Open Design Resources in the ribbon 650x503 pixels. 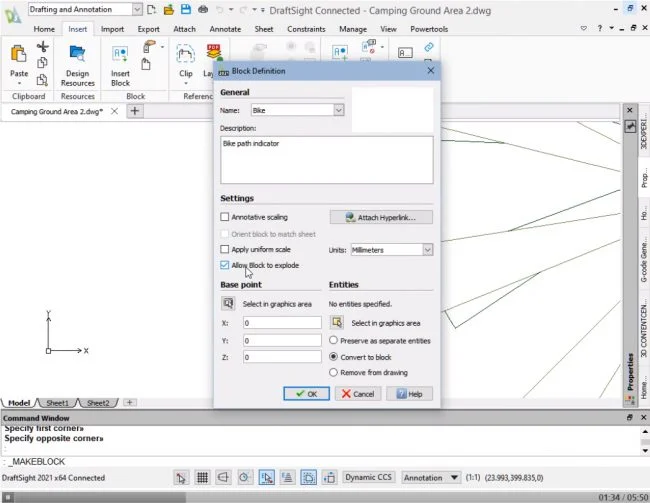[x=77, y=60]
